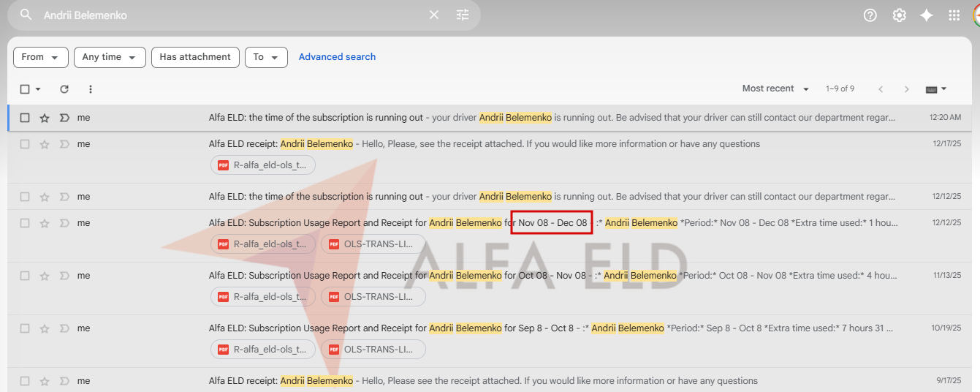Open PDF attachment in 12/17/25 receipt email

point(263,165)
